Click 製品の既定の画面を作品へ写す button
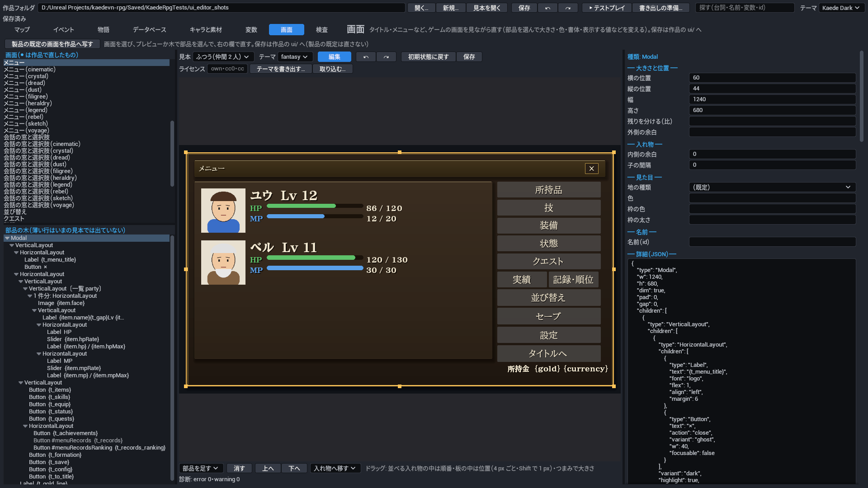Image resolution: width=868 pixels, height=488 pixels. [52, 44]
